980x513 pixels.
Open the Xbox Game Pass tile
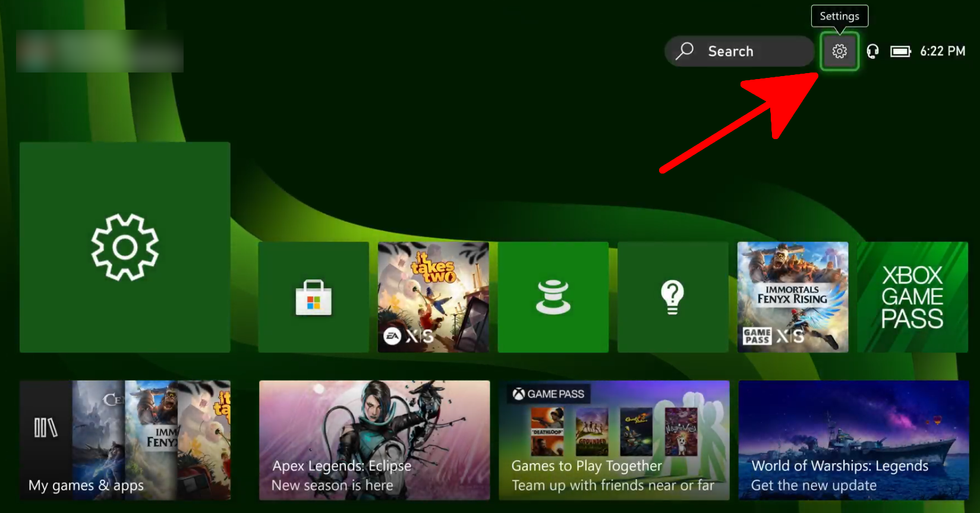coord(913,297)
